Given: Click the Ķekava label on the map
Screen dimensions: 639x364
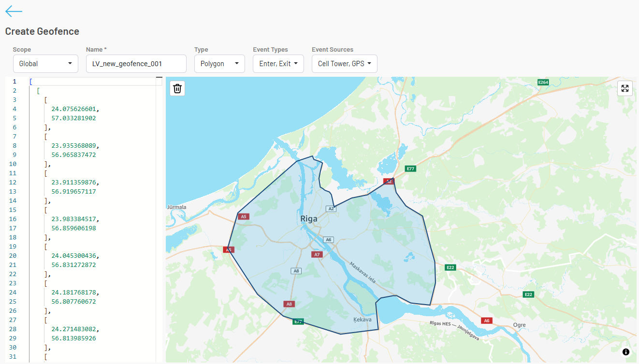Looking at the screenshot, I should click(363, 320).
